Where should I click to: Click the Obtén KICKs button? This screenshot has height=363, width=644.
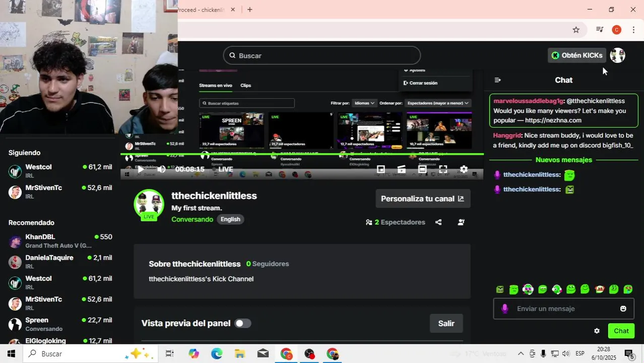coord(577,55)
